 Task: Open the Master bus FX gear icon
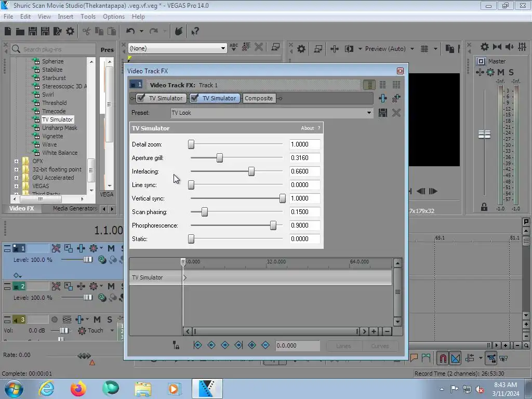pyautogui.click(x=490, y=72)
